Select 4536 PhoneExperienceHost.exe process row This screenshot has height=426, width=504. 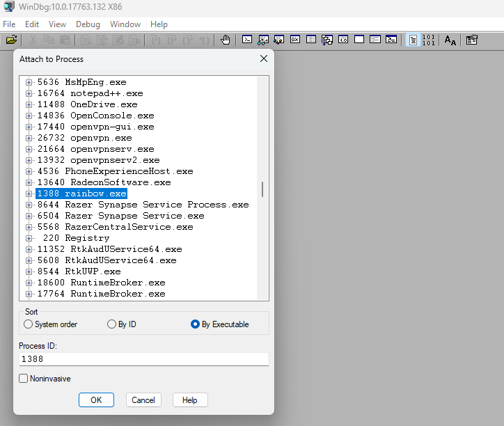point(116,171)
